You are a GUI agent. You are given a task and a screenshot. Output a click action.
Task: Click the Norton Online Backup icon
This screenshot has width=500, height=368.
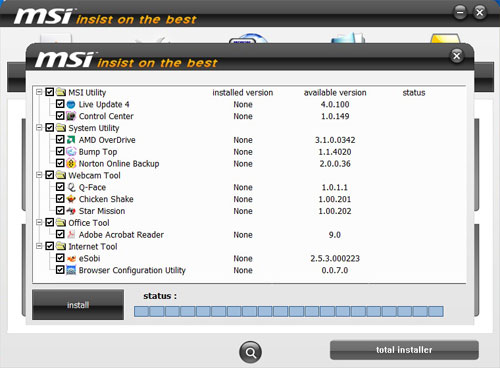click(71, 163)
